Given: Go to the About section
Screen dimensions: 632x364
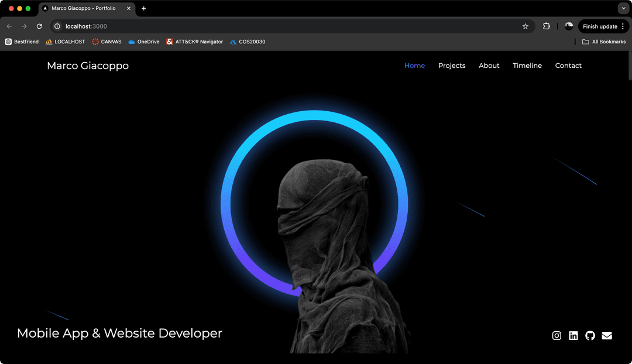Looking at the screenshot, I should pyautogui.click(x=489, y=66).
